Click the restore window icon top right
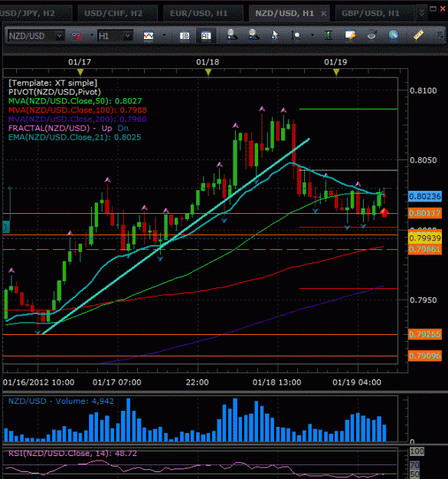The width and height of the screenshot is (448, 479). point(433,9)
